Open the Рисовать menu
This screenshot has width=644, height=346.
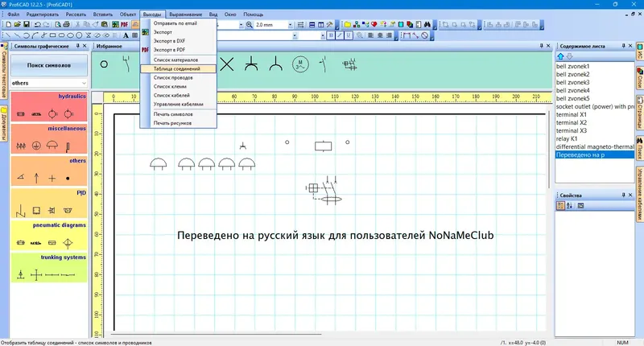76,14
